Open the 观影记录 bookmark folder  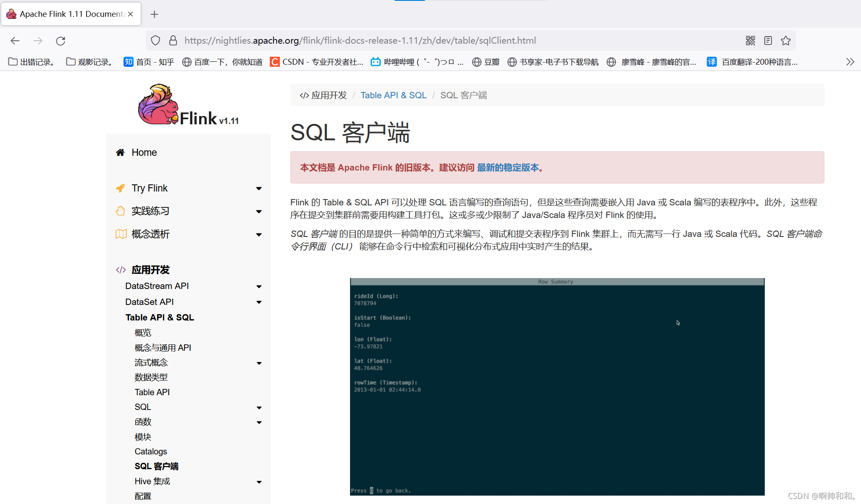tap(90, 62)
